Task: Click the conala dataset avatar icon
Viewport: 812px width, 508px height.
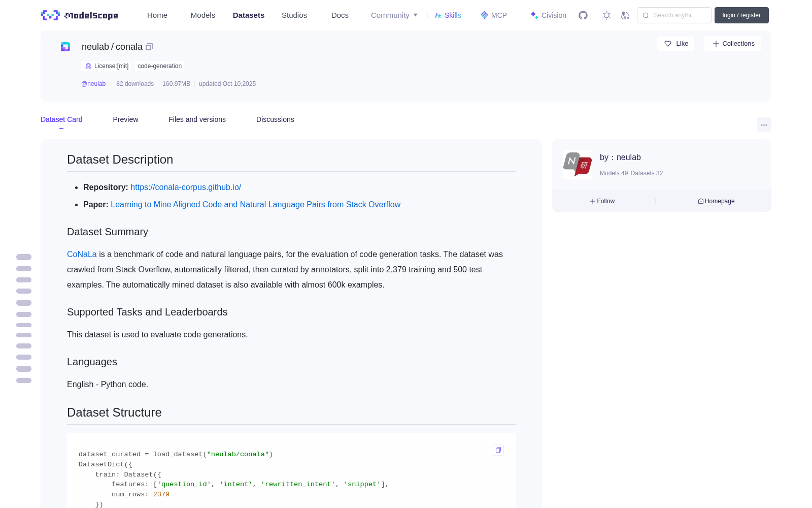Action: [x=65, y=47]
